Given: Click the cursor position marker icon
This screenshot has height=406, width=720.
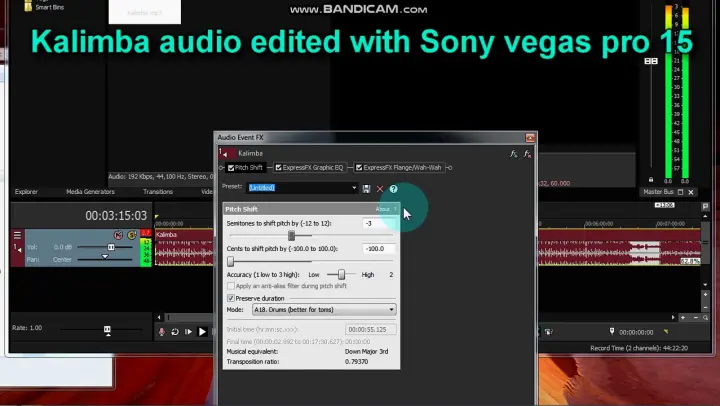Looking at the screenshot, I should tap(612, 331).
